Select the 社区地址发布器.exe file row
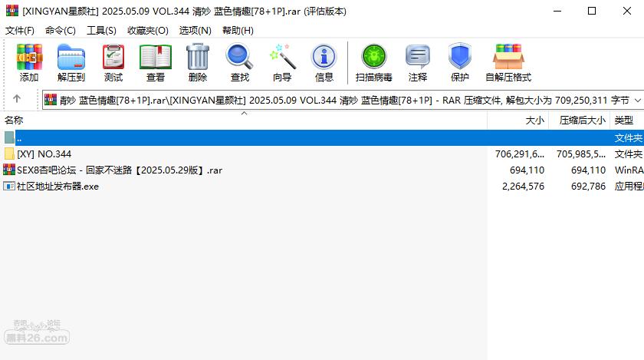Image resolution: width=644 pixels, height=360 pixels. pyautogui.click(x=322, y=187)
